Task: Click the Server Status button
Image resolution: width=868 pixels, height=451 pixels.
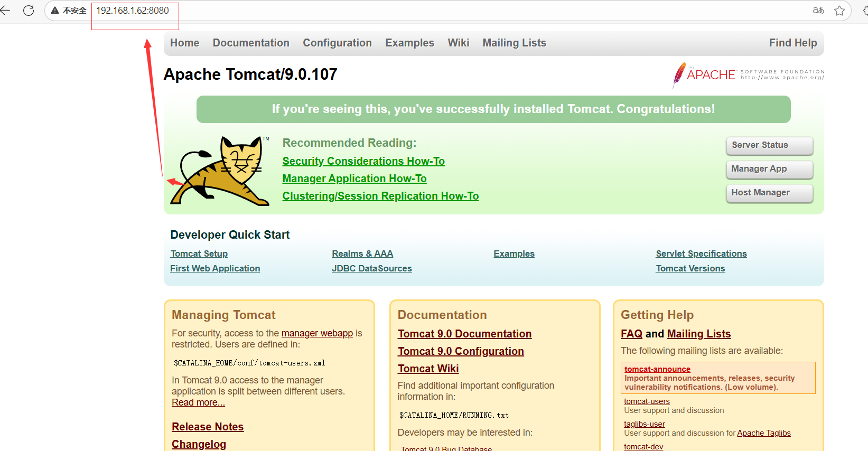Action: [770, 145]
